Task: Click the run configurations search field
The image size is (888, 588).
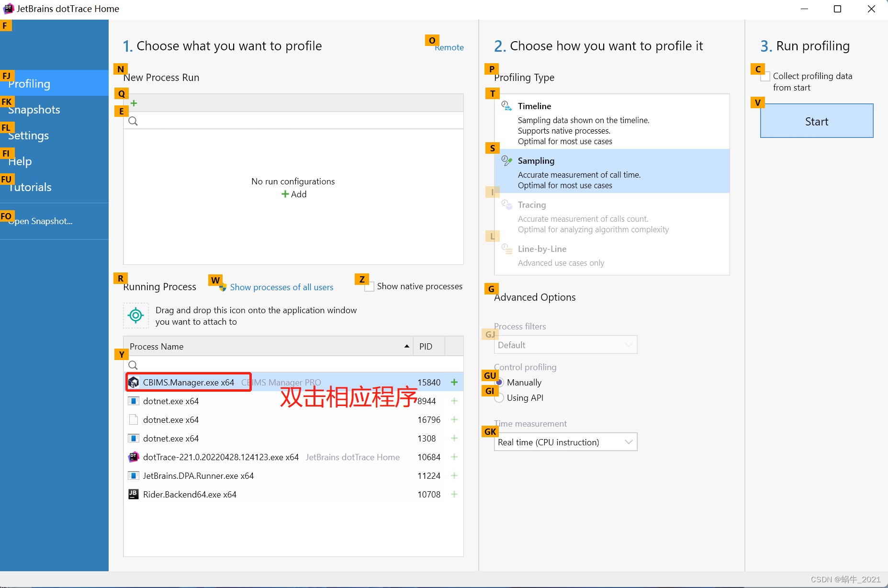Action: (x=293, y=121)
